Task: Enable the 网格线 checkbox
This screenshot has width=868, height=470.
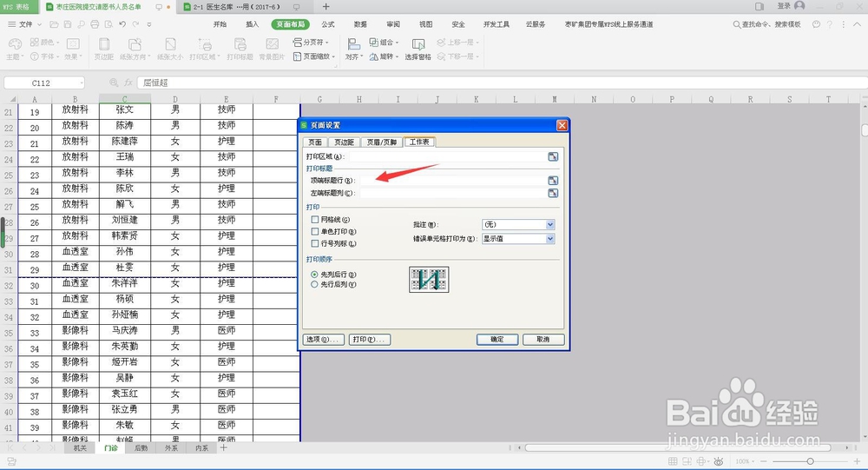Action: click(x=315, y=220)
